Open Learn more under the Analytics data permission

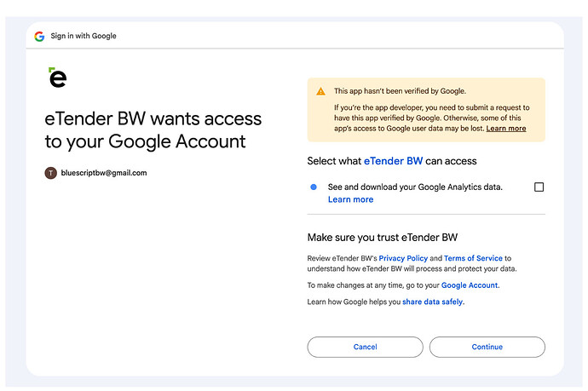point(350,199)
